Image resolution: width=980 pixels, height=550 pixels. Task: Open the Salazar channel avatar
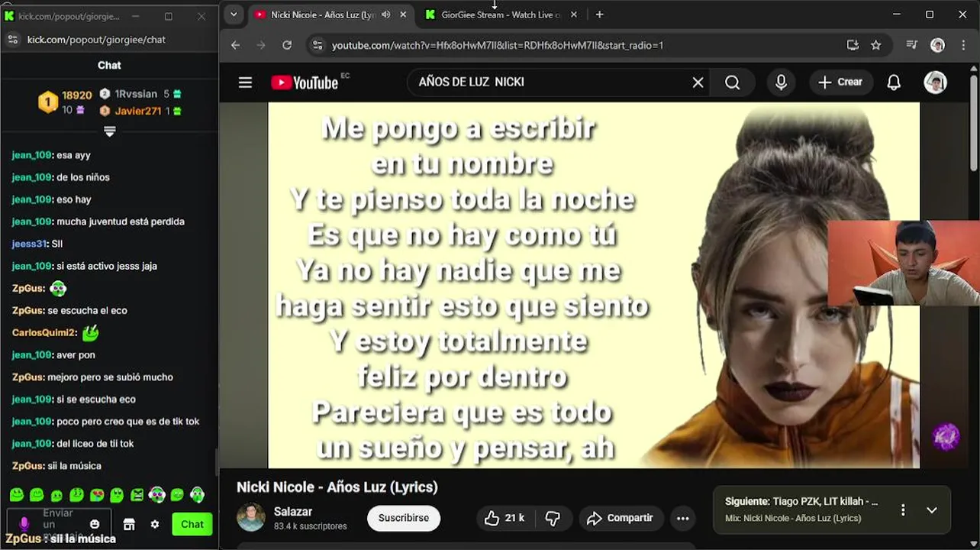point(250,518)
